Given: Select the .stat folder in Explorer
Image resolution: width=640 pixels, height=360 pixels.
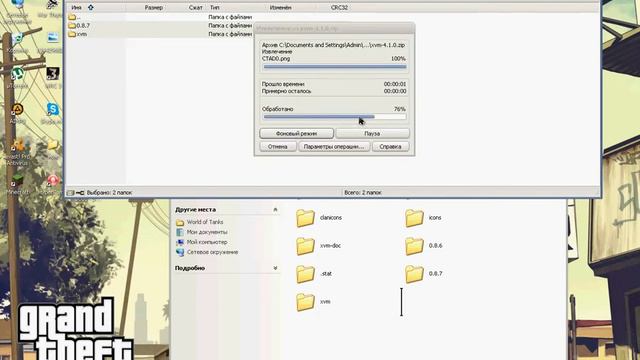Looking at the screenshot, I should pyautogui.click(x=313, y=274).
